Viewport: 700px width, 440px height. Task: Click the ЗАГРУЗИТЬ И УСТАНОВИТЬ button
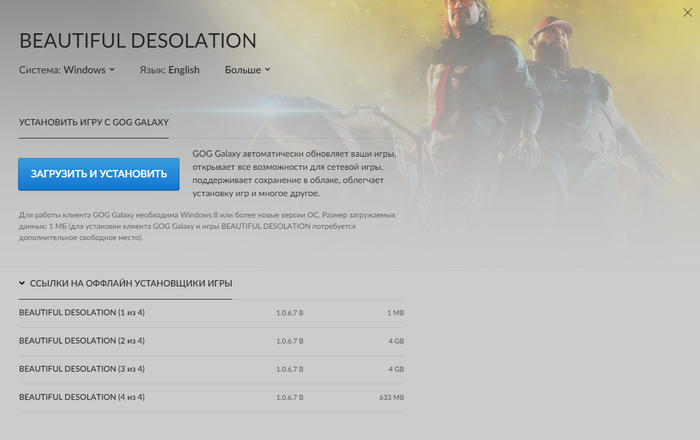[99, 174]
